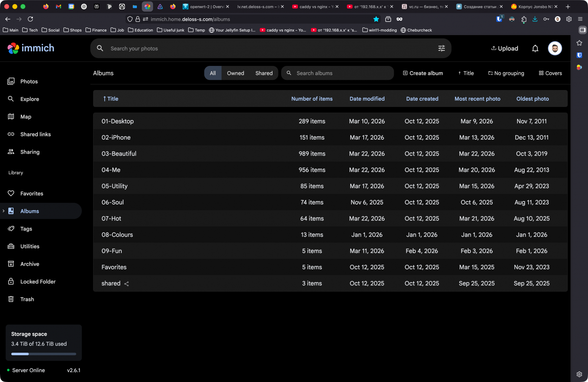Open a new browser tab with the plus button
This screenshot has height=382, width=588.
(x=568, y=6)
